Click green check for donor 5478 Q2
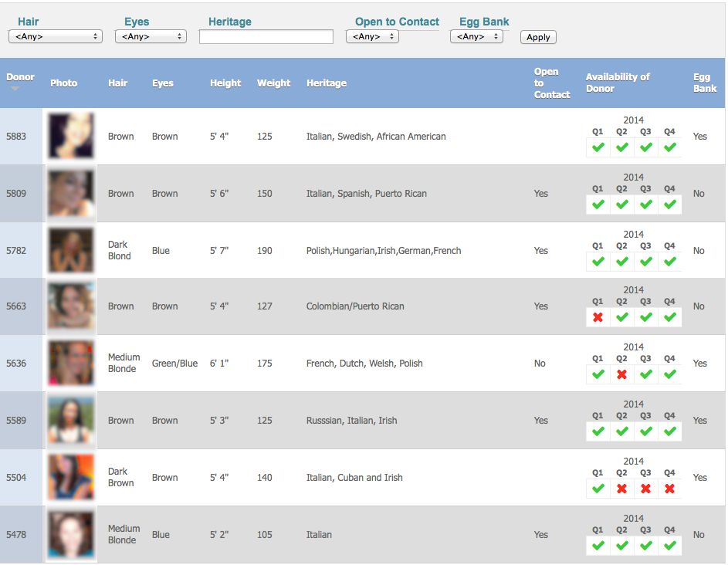 pos(621,546)
